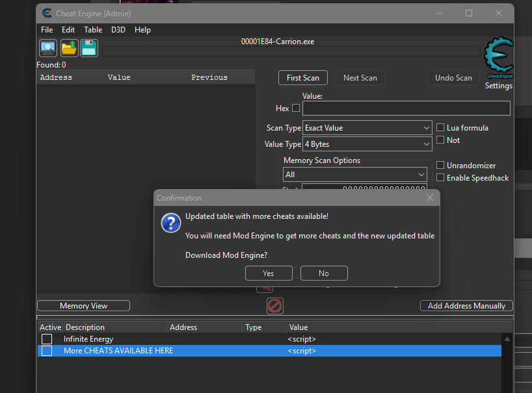532x393 pixels.
Task: Click the red clear address list icon
Action: pyautogui.click(x=275, y=305)
